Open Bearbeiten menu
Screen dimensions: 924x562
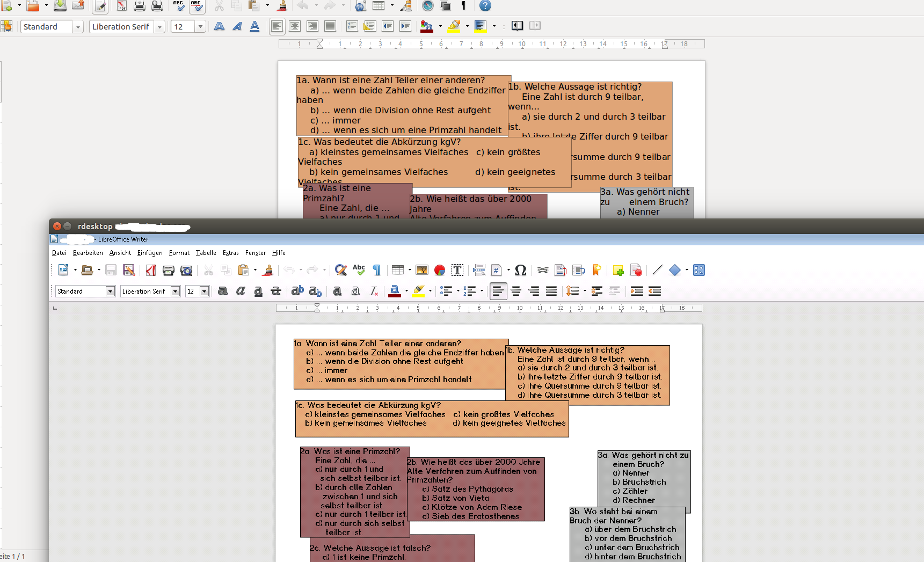pos(88,253)
